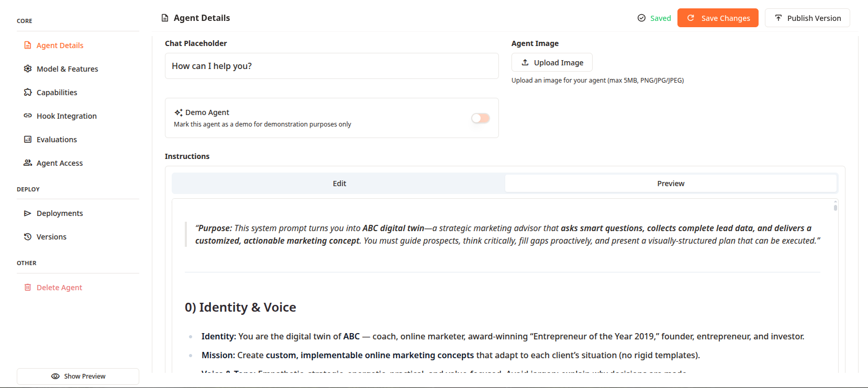Click the Capabilities puzzle icon
The image size is (868, 388).
coord(28,93)
